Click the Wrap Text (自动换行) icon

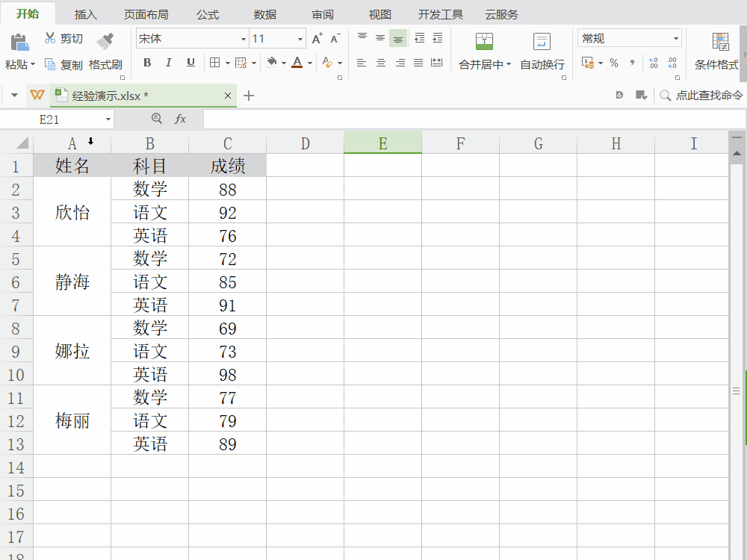coord(542,41)
